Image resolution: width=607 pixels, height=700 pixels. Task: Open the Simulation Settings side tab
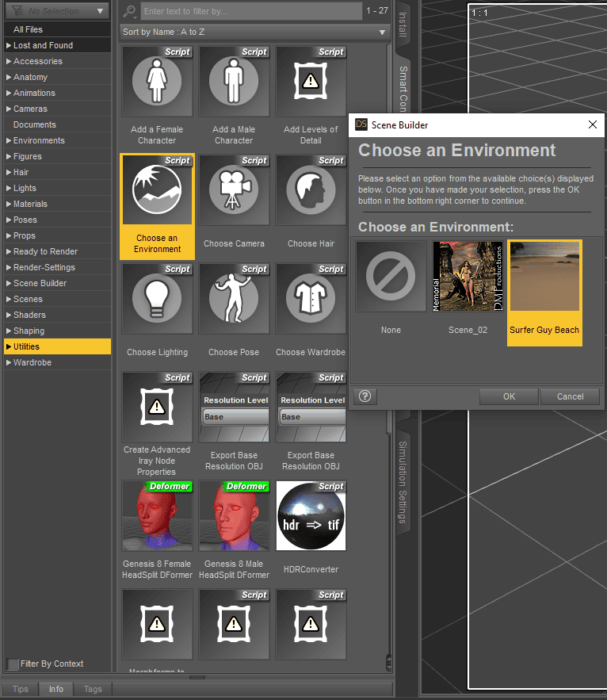coord(403,482)
